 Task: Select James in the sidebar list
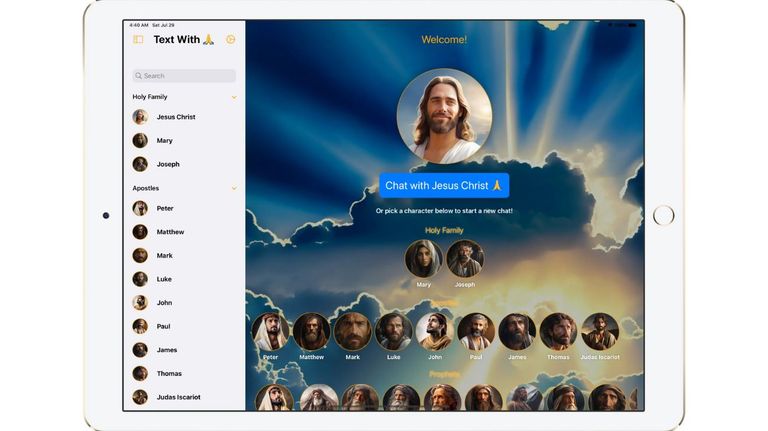coord(184,350)
